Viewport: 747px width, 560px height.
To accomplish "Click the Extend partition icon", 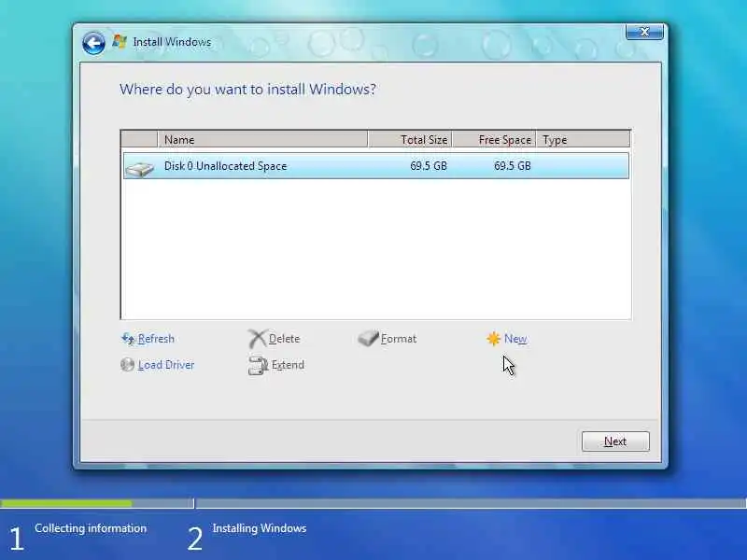I will [x=258, y=365].
